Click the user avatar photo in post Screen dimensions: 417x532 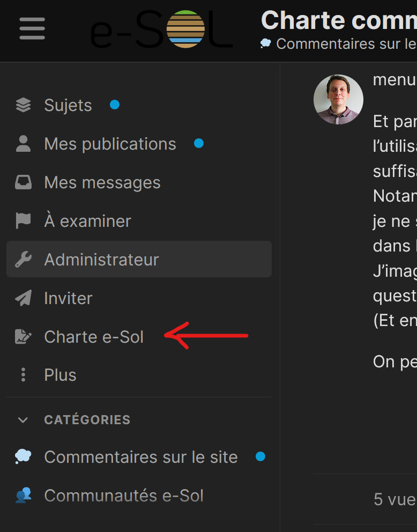pyautogui.click(x=338, y=100)
